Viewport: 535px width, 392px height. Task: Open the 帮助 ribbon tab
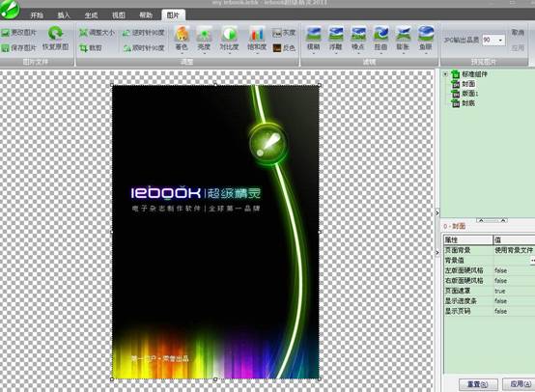coord(146,15)
